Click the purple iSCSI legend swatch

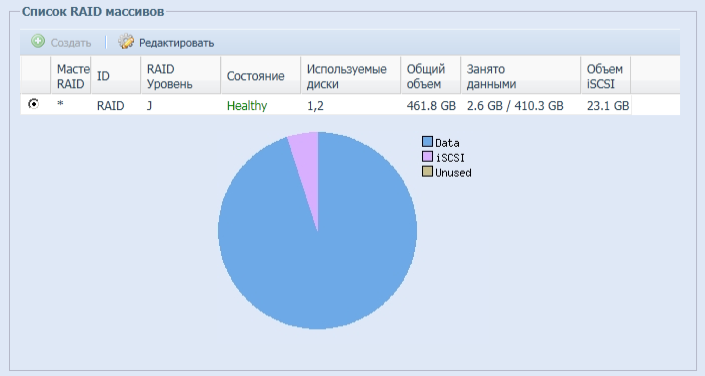427,157
